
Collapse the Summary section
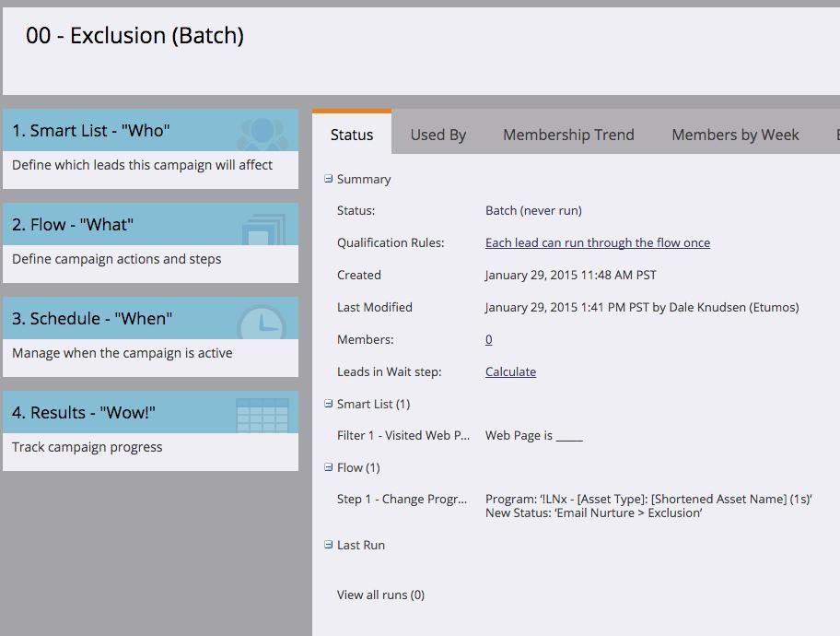coord(329,179)
